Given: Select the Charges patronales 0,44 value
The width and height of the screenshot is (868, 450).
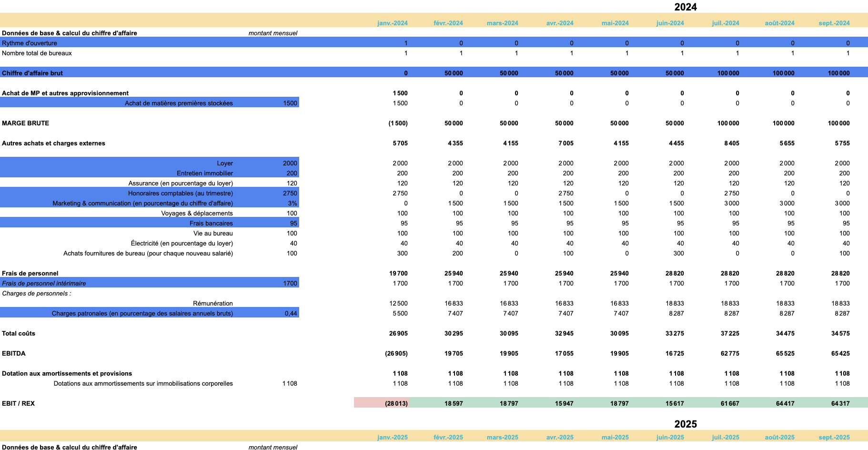Looking at the screenshot, I should (291, 313).
